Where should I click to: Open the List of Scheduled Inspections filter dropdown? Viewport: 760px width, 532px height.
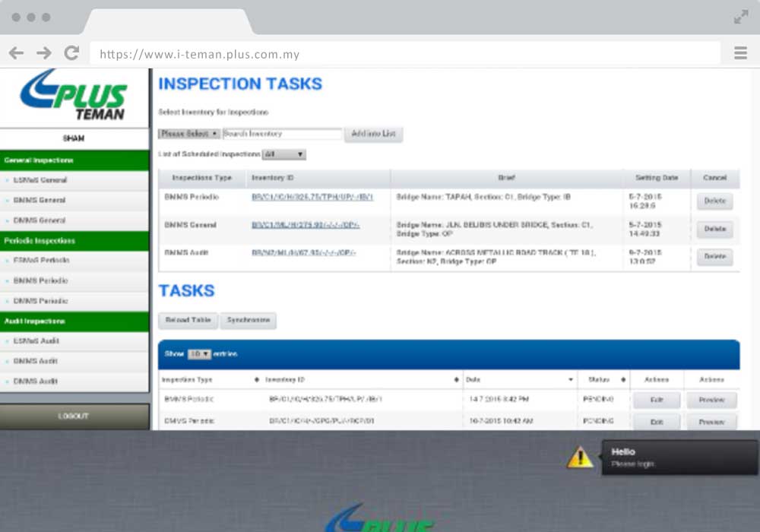(x=284, y=154)
